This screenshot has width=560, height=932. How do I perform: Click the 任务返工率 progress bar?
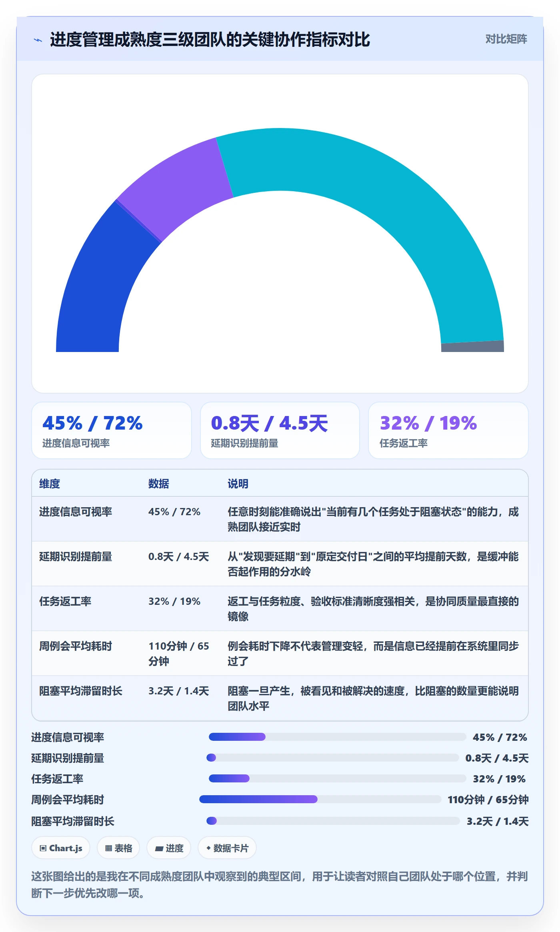[337, 778]
